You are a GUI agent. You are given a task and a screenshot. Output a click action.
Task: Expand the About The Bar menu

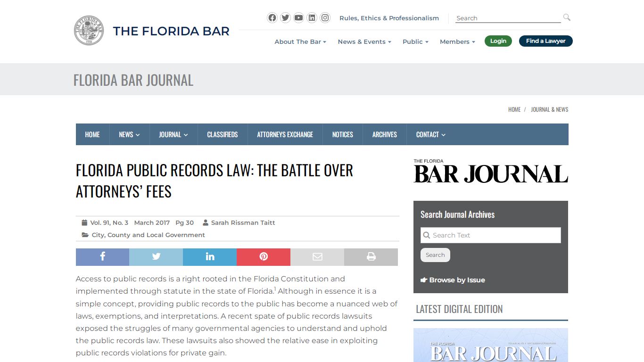coord(300,41)
